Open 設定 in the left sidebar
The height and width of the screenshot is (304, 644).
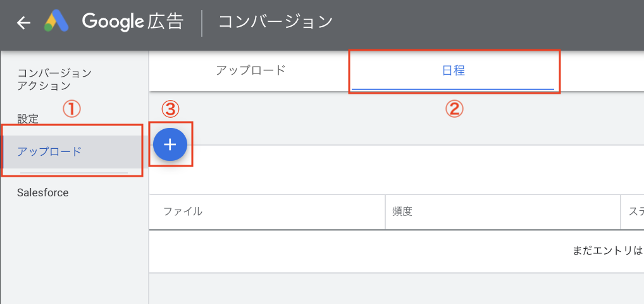tap(28, 118)
